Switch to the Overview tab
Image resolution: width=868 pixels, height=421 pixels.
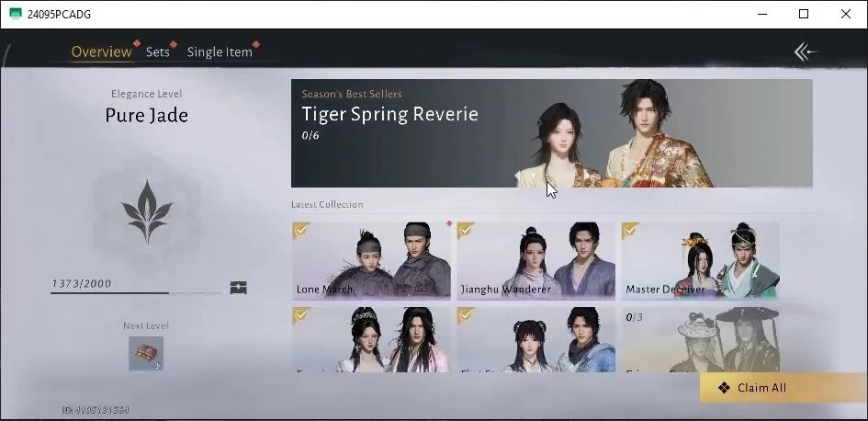tap(102, 52)
